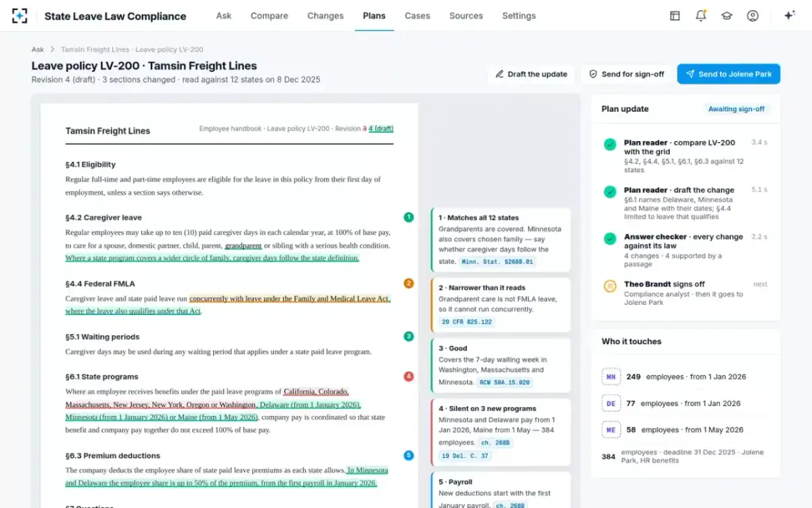Click the highlighted 'grandparent' word
This screenshot has height=508, width=812.
tap(243, 245)
